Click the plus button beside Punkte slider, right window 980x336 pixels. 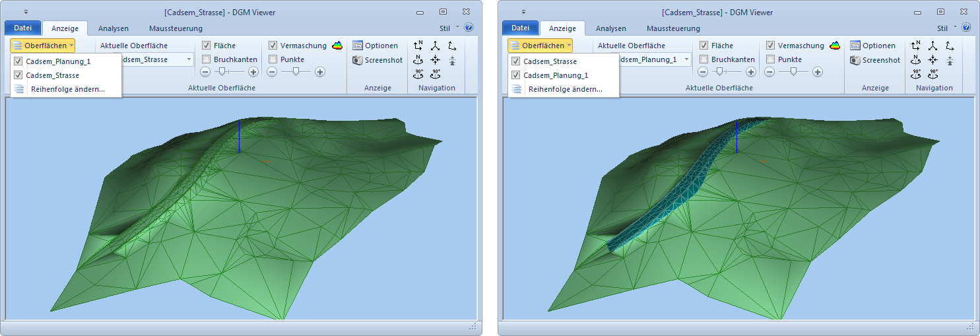(818, 72)
